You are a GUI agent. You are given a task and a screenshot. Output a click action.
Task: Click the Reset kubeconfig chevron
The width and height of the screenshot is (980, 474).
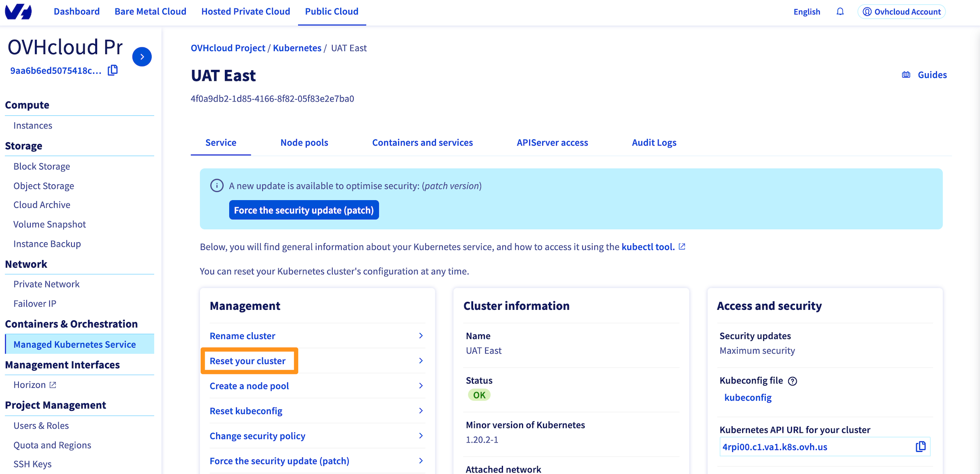pos(421,410)
